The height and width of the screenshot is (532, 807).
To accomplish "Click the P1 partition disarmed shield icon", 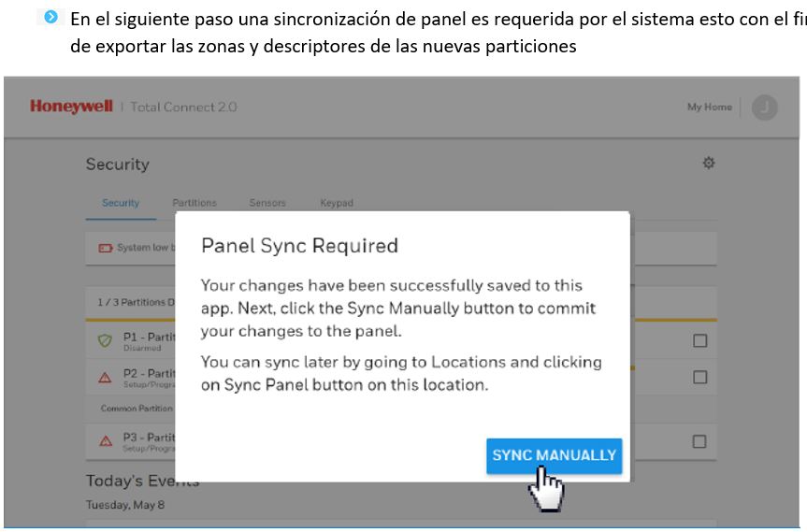I will pos(105,340).
